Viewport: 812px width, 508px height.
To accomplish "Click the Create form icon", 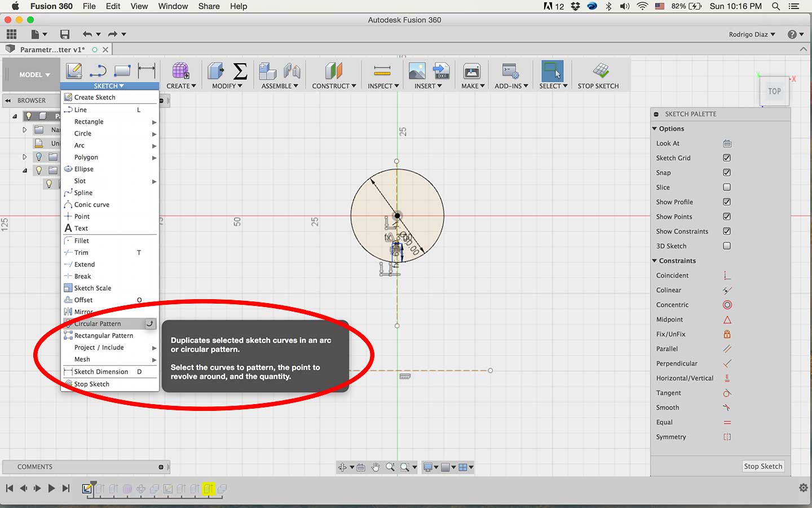I will coord(180,71).
